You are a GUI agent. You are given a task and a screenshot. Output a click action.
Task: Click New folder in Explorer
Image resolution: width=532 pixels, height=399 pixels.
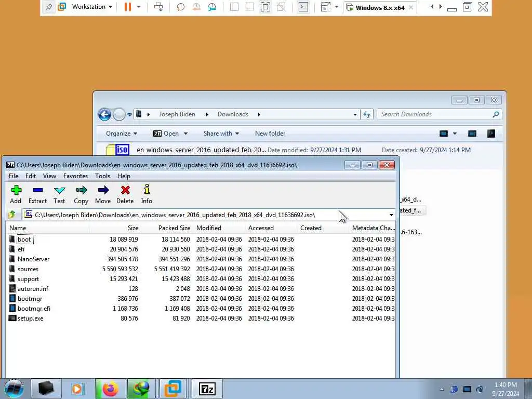coord(270,134)
